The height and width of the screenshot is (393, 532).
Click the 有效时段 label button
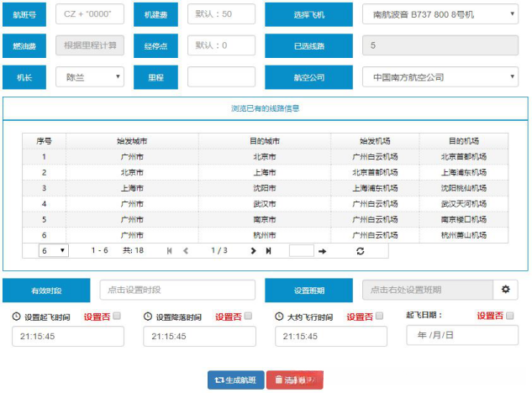point(46,291)
